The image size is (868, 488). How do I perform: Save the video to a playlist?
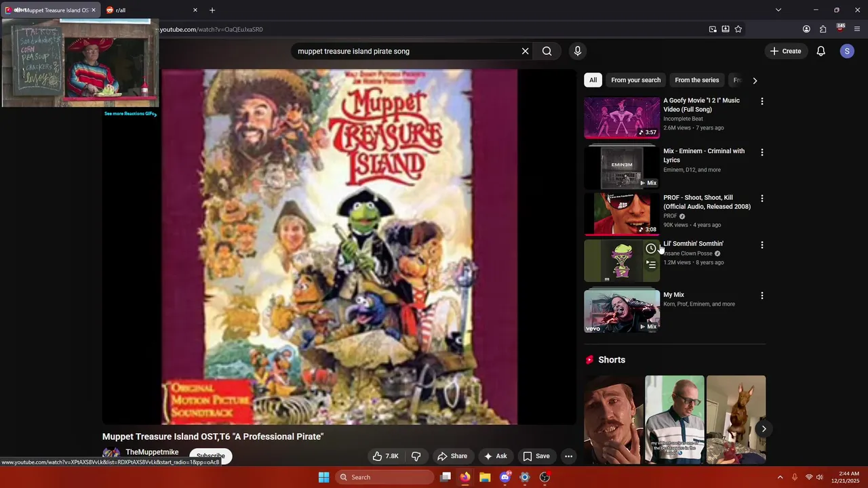point(536,456)
